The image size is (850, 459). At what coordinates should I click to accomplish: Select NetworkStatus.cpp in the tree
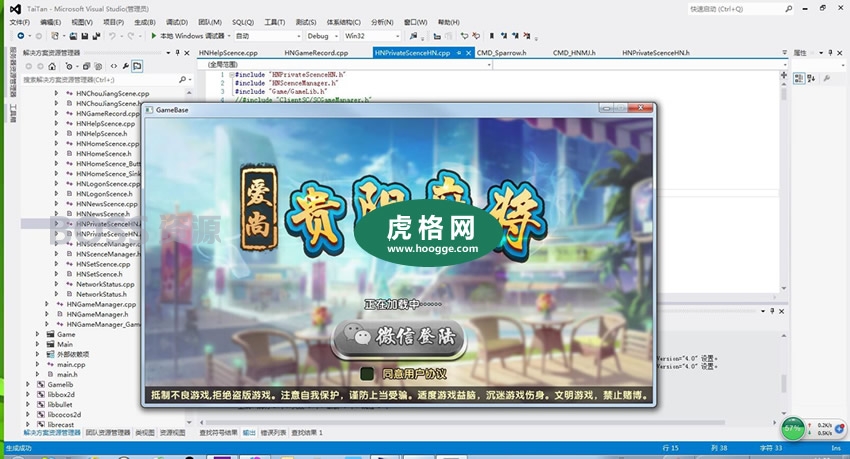tap(105, 284)
